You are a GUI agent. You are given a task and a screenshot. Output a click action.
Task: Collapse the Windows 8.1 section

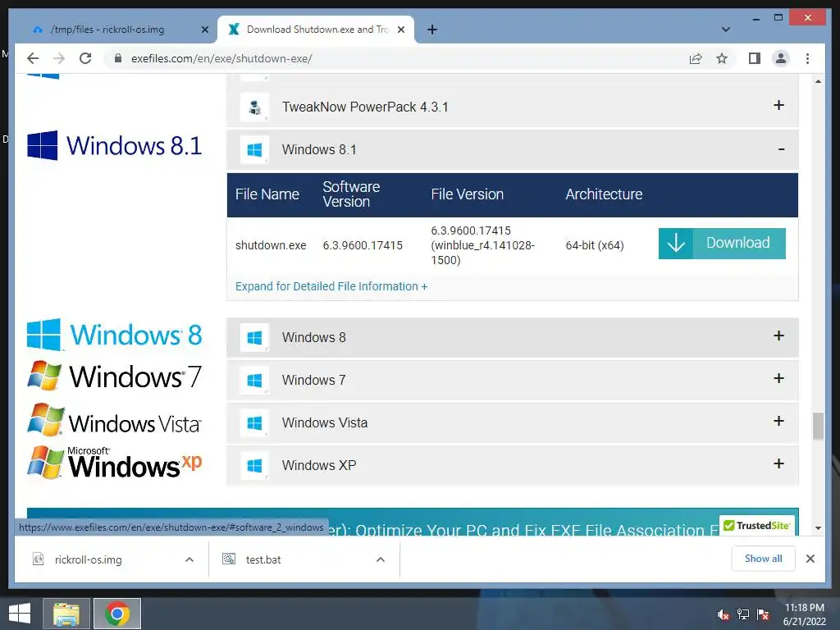pyautogui.click(x=781, y=149)
